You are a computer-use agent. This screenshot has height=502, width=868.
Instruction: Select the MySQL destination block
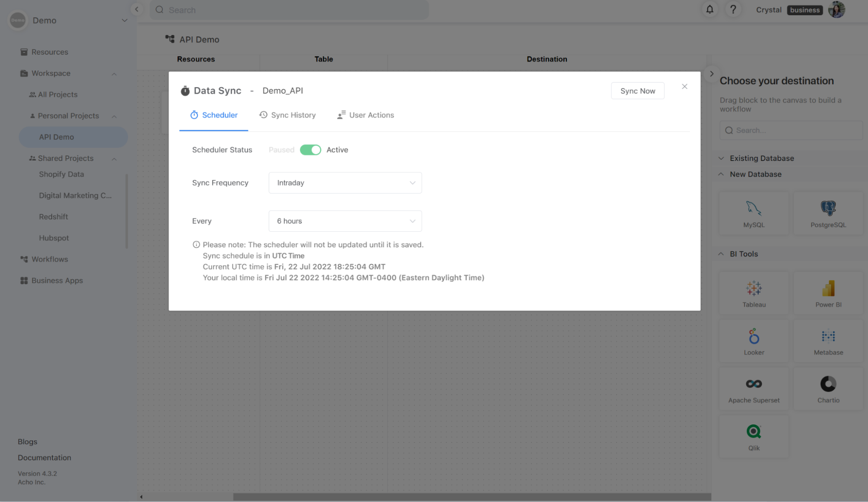click(754, 213)
